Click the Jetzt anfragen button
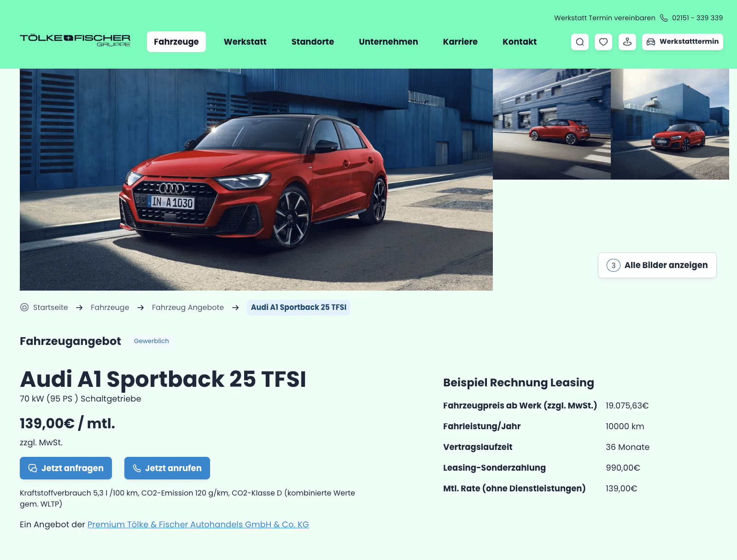This screenshot has height=560, width=737. click(x=66, y=468)
